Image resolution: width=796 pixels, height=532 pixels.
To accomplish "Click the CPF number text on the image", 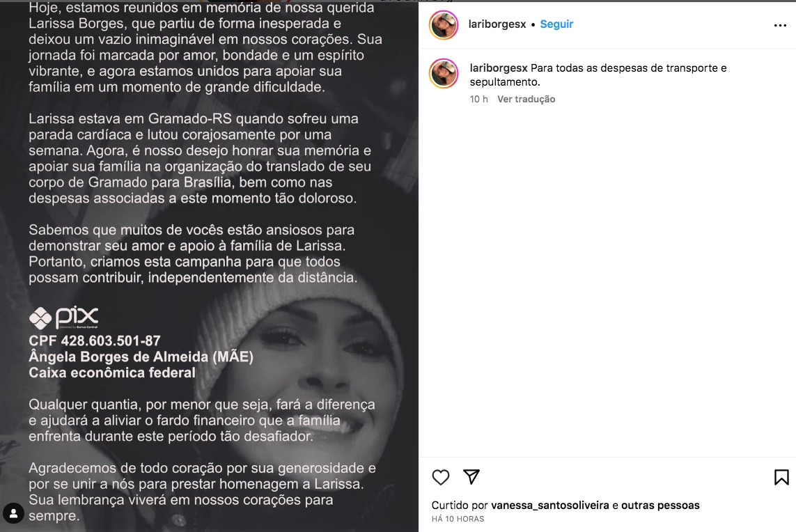I will pos(95,341).
